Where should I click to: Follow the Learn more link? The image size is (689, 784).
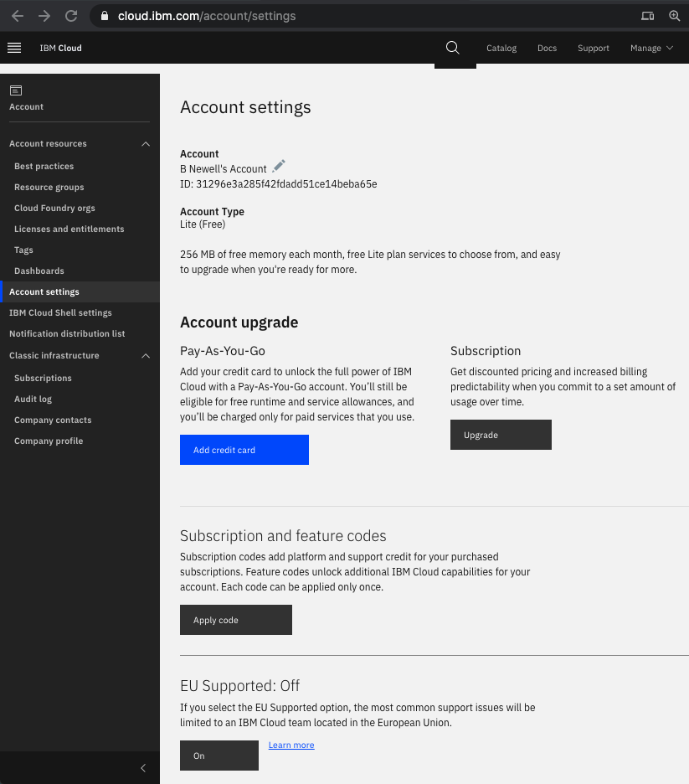(291, 745)
